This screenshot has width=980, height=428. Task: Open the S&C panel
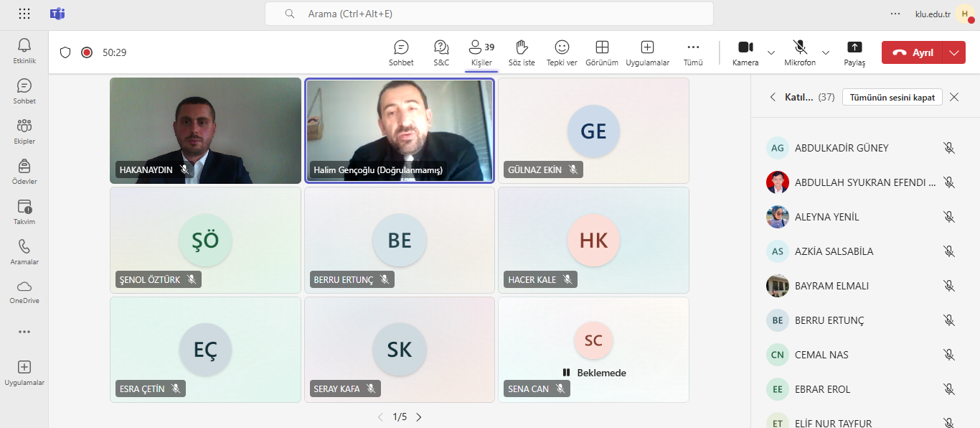441,53
